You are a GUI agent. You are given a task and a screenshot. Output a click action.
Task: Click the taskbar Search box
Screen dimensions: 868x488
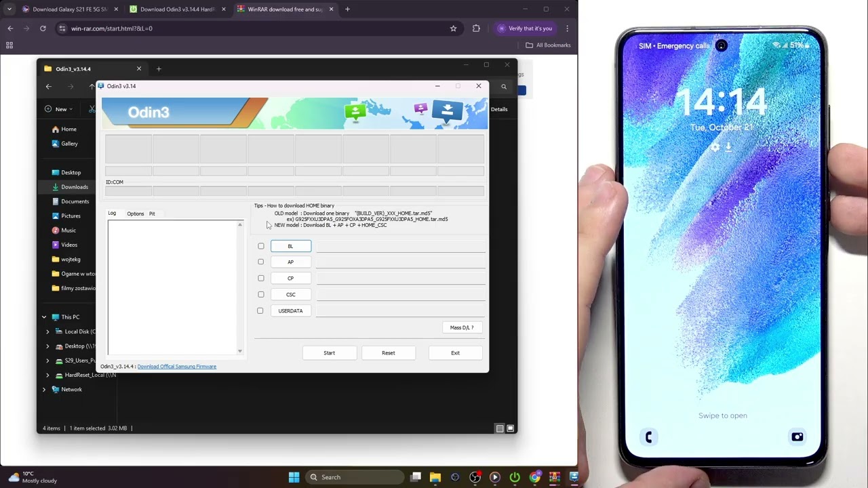point(355,477)
